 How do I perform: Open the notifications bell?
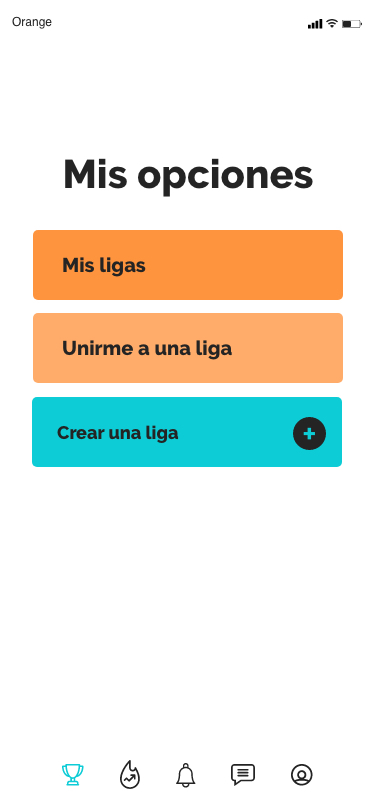[185, 775]
